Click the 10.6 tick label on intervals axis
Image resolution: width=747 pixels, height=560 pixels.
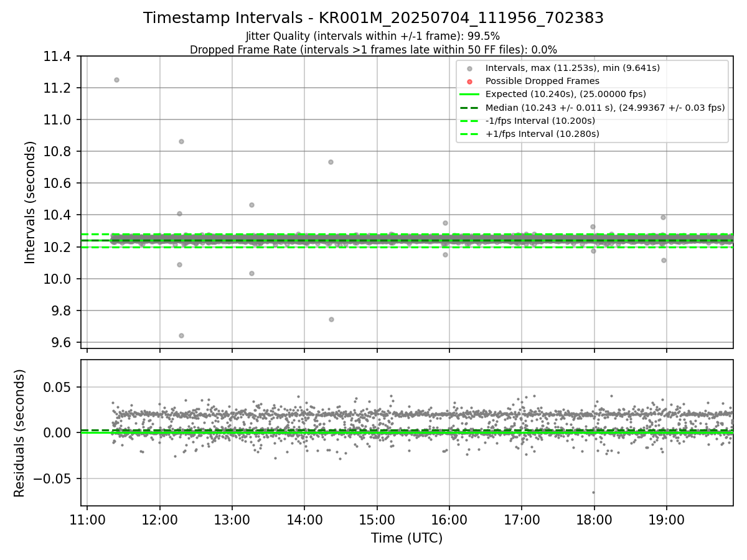point(59,183)
